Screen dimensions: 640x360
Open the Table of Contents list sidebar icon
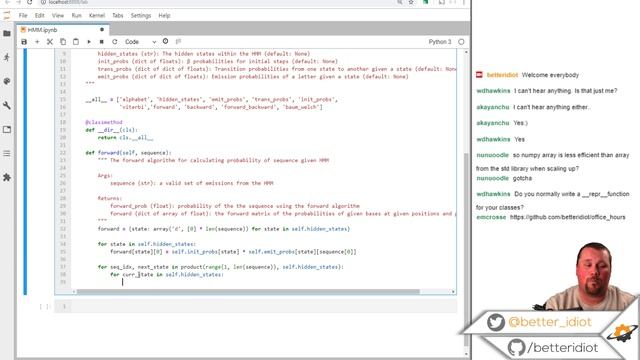pyautogui.click(x=7, y=153)
